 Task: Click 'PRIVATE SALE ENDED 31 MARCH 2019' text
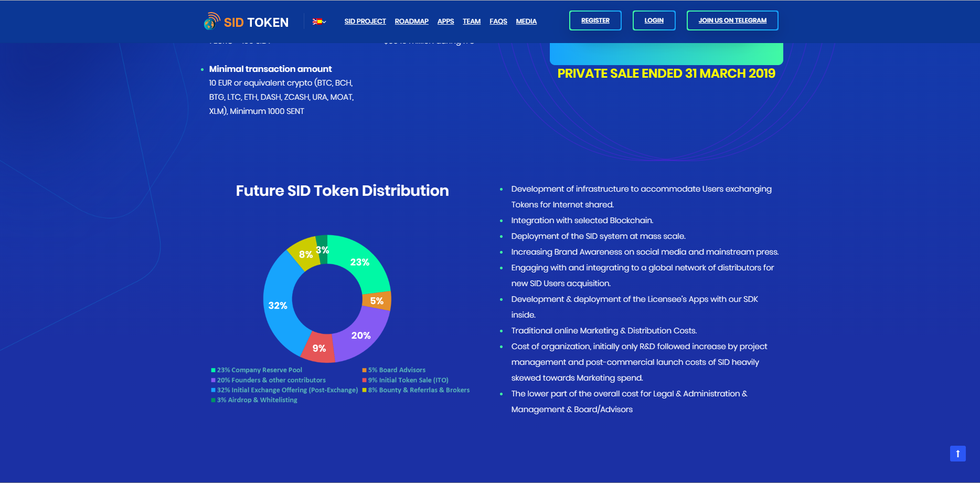(666, 73)
